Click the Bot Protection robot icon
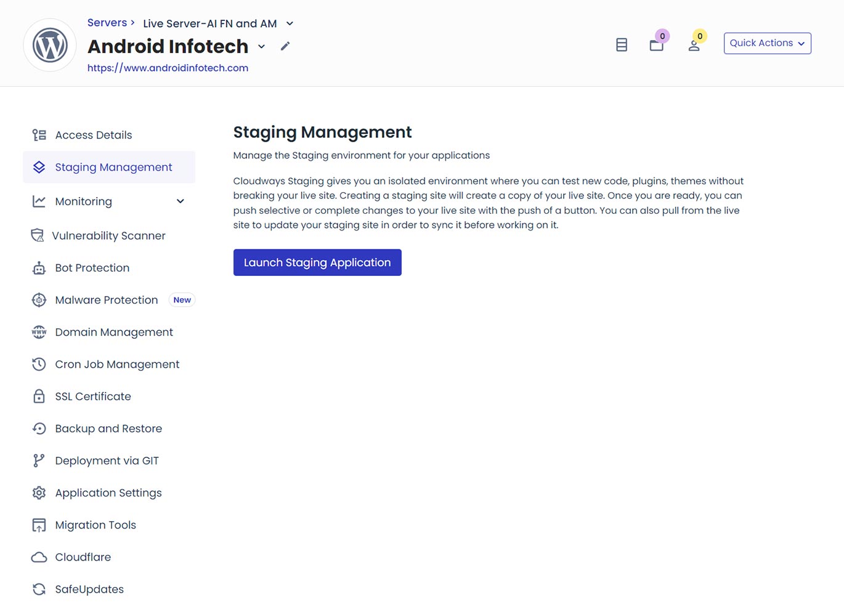 pyautogui.click(x=39, y=268)
